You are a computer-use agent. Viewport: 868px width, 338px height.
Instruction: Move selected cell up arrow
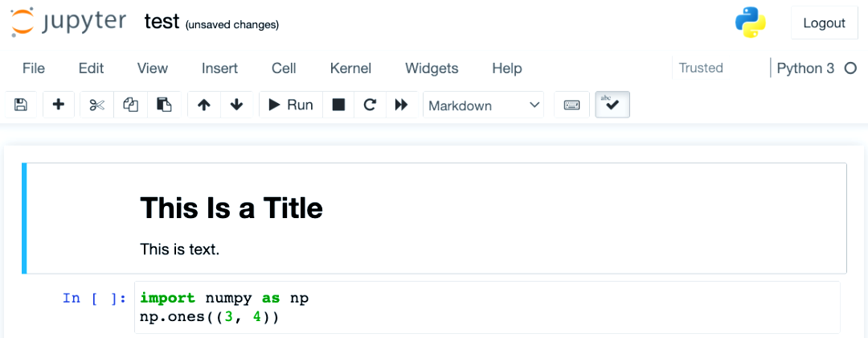tap(204, 105)
